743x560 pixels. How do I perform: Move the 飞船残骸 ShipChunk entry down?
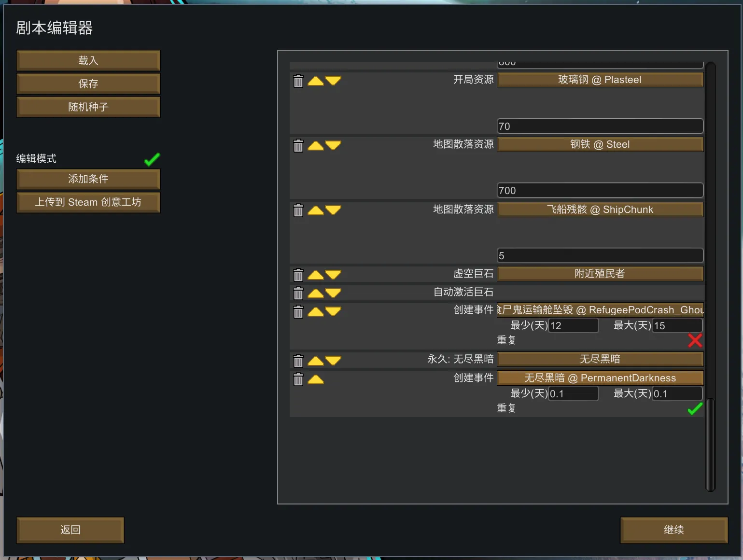point(333,210)
